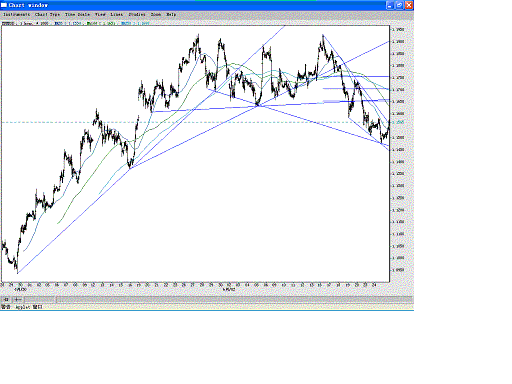Open the Time Scale menu

77,15
